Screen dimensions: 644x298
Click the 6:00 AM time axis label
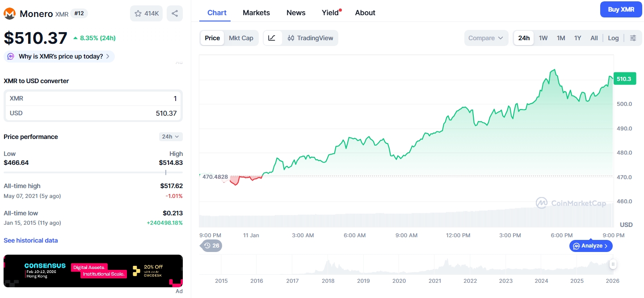(x=354, y=235)
